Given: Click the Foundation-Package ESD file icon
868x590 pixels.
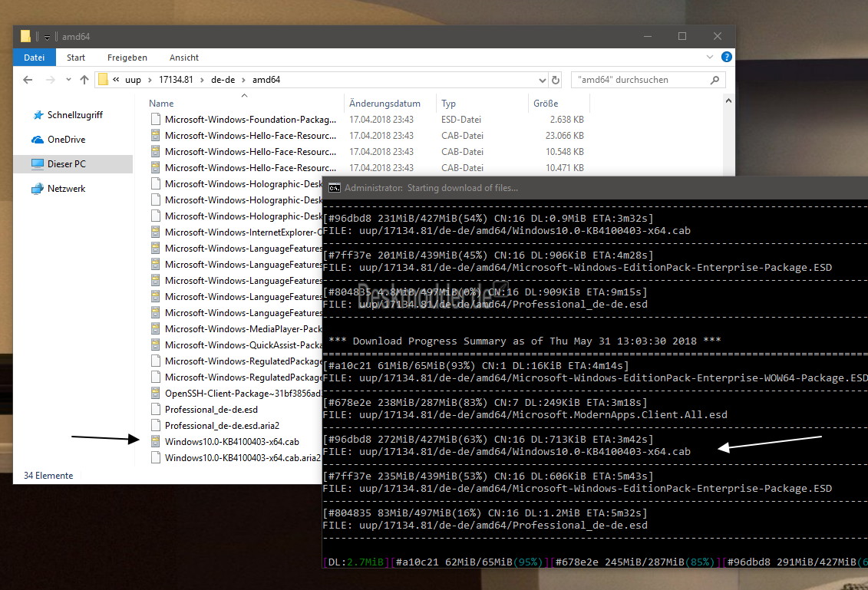Looking at the screenshot, I should (156, 120).
